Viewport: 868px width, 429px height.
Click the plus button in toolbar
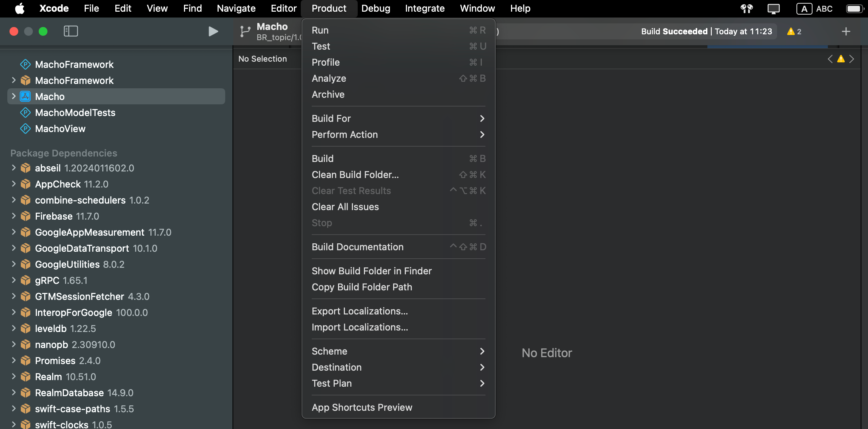pyautogui.click(x=846, y=31)
